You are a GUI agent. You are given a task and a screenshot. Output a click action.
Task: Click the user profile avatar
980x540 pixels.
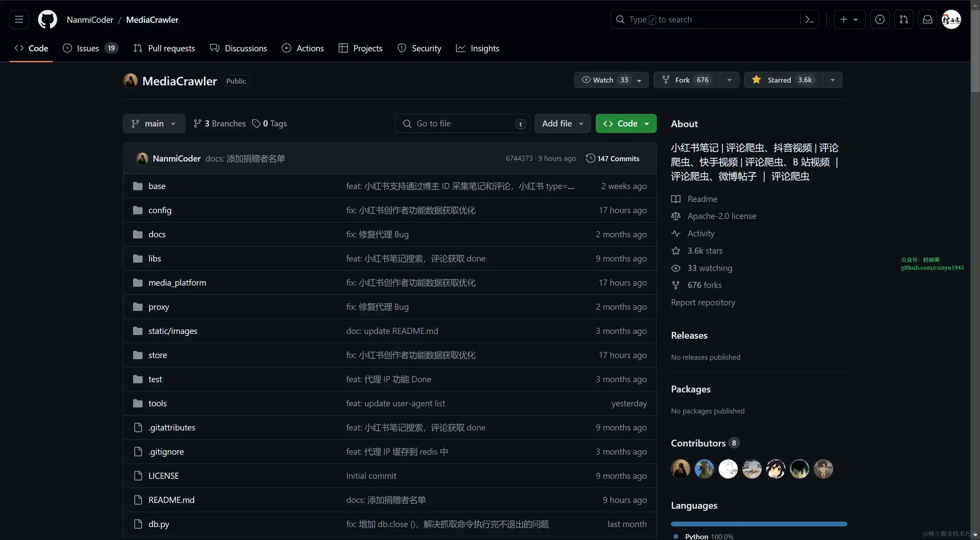pyautogui.click(x=951, y=19)
